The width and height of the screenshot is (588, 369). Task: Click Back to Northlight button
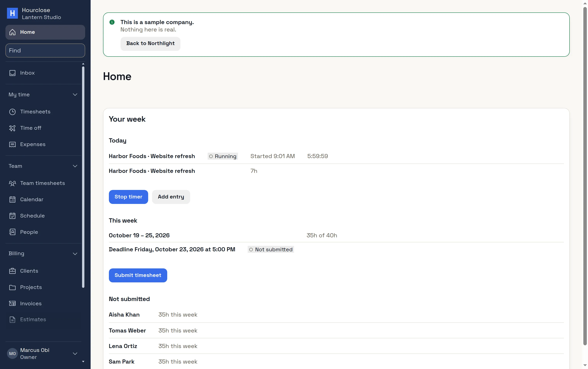point(150,44)
